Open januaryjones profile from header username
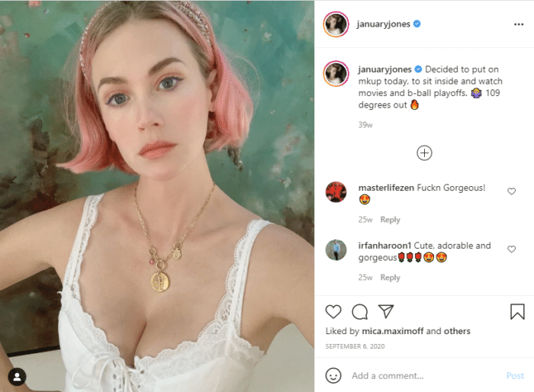 [x=383, y=24]
